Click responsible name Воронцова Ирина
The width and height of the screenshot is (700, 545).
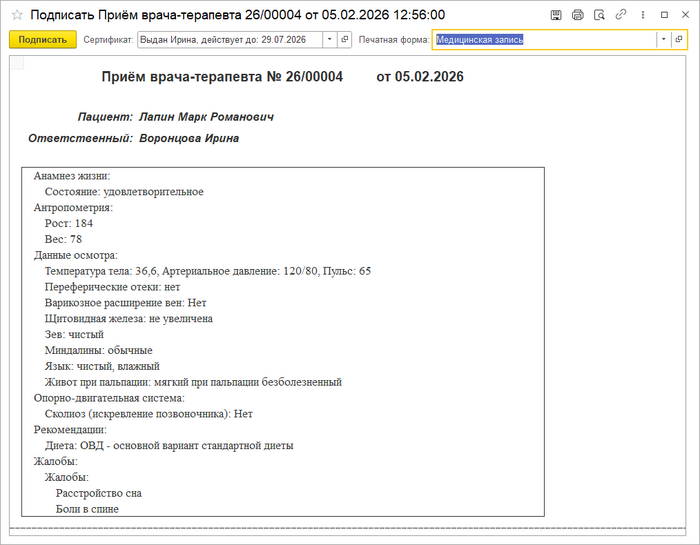click(x=189, y=138)
